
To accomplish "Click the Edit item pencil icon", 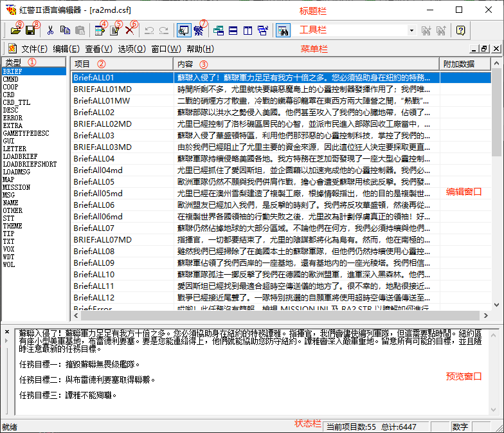I will point(114,31).
